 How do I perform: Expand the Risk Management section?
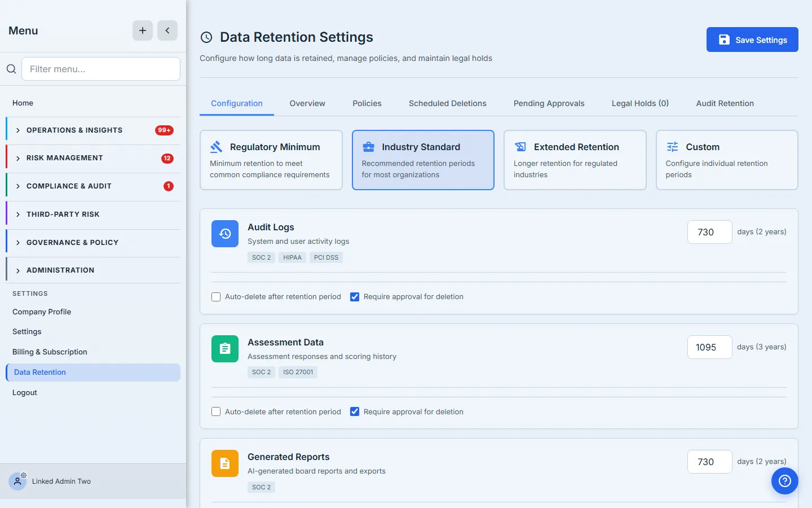click(93, 158)
